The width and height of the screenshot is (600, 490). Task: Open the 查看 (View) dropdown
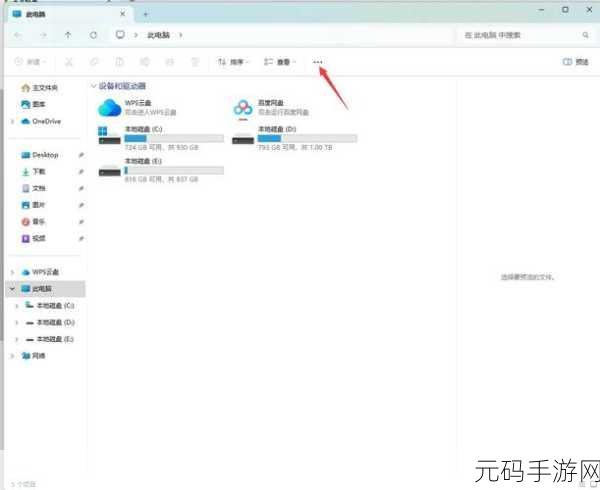tap(280, 62)
